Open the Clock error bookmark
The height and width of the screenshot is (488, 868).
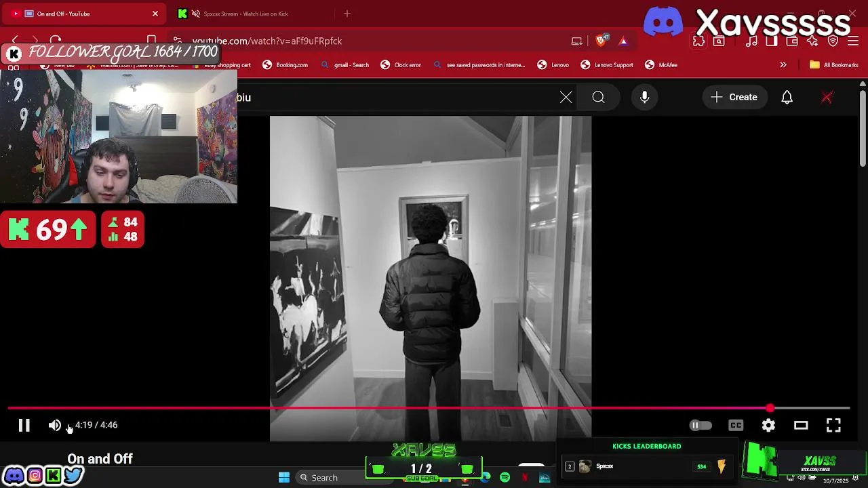pos(401,65)
